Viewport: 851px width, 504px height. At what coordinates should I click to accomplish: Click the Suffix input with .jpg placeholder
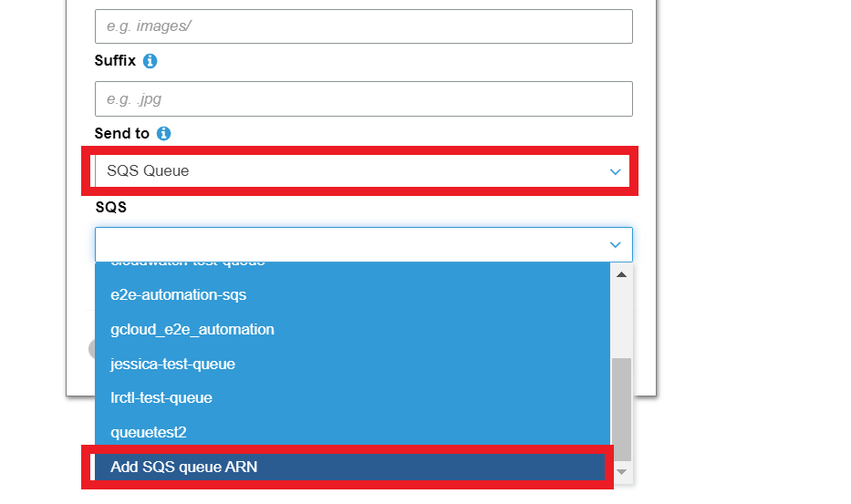click(x=363, y=98)
